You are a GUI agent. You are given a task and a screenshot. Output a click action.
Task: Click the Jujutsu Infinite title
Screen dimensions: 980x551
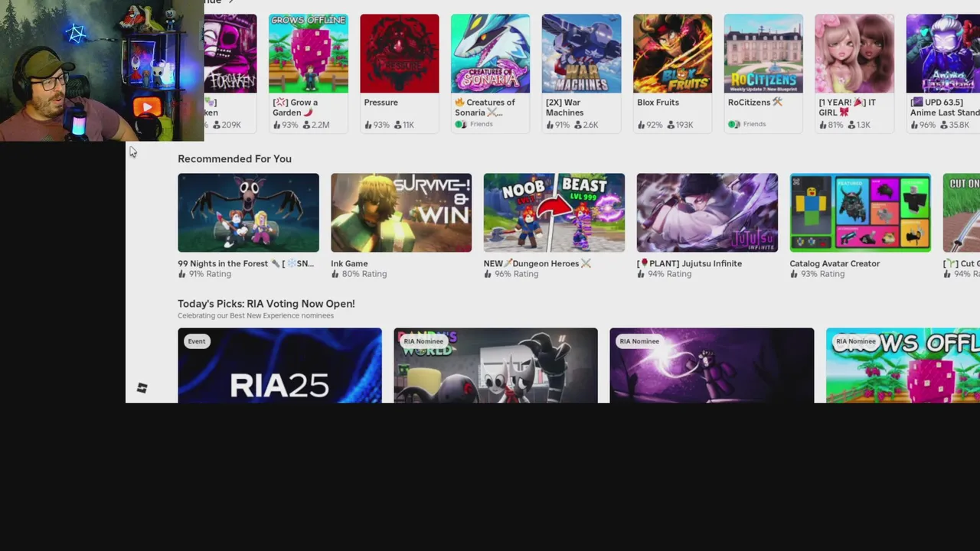point(689,263)
